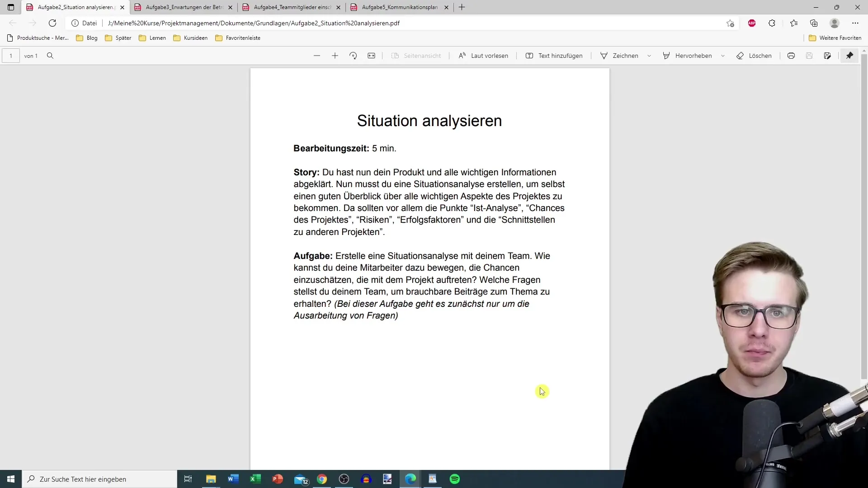
Task: Expand the Zeichnen dropdown arrow
Action: 649,56
